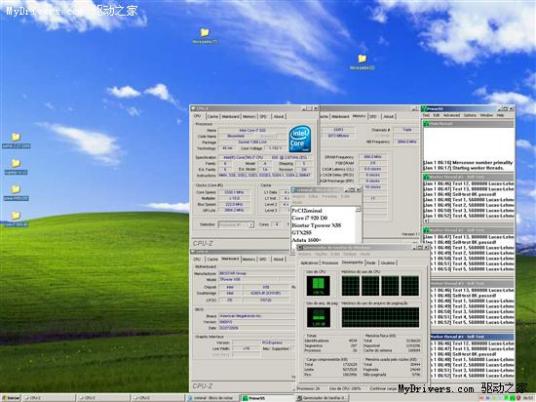Select the lowest folder in the left desktop column
The image size is (536, 402).
pos(16,219)
